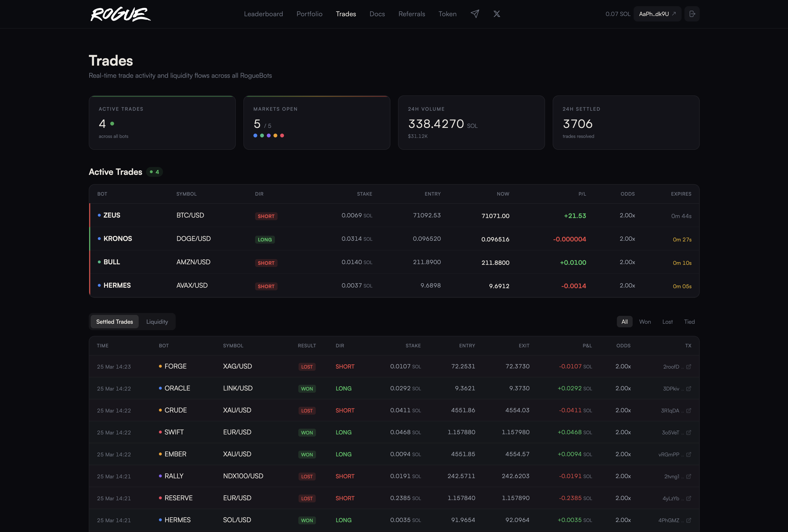Filter settled trades by Won

(645, 322)
